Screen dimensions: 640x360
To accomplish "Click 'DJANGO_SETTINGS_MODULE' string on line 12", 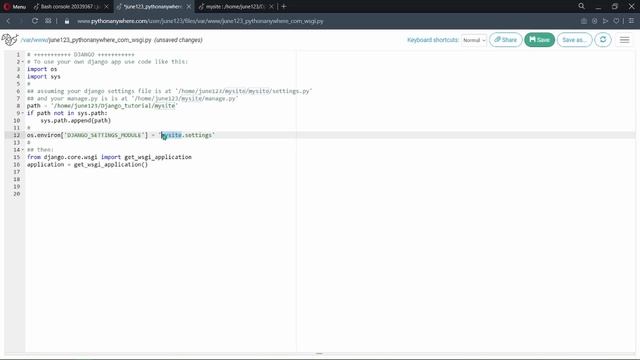I will pos(104,135).
